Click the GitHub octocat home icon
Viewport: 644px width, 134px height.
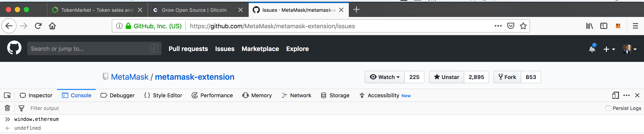click(x=14, y=48)
